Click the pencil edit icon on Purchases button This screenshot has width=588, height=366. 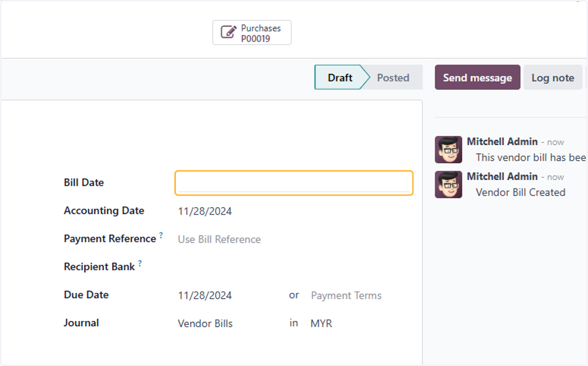tap(228, 33)
